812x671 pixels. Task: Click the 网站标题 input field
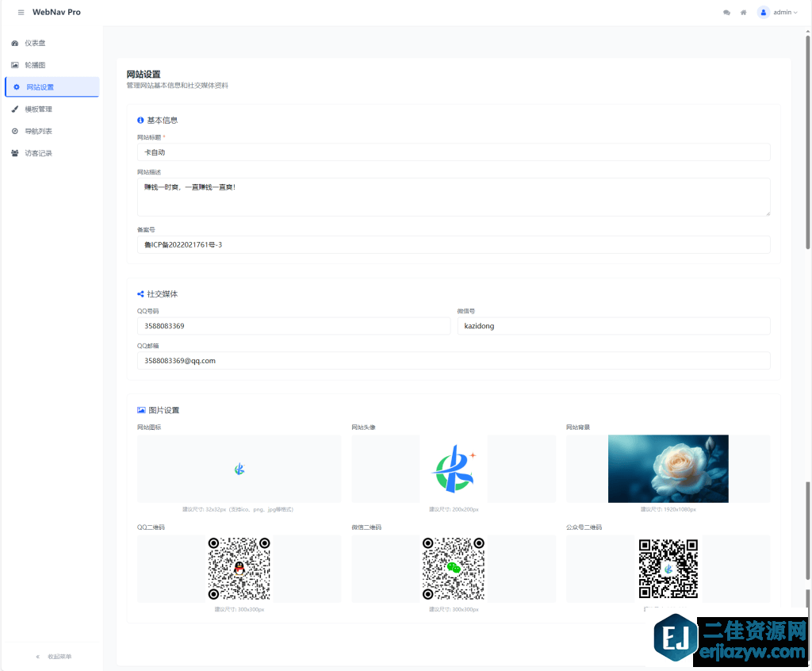point(453,152)
